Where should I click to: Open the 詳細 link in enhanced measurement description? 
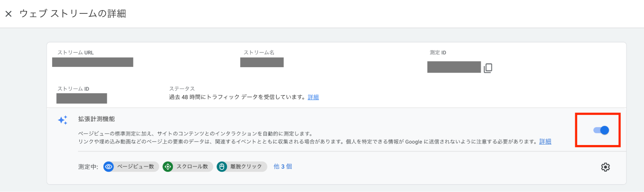pyautogui.click(x=545, y=142)
